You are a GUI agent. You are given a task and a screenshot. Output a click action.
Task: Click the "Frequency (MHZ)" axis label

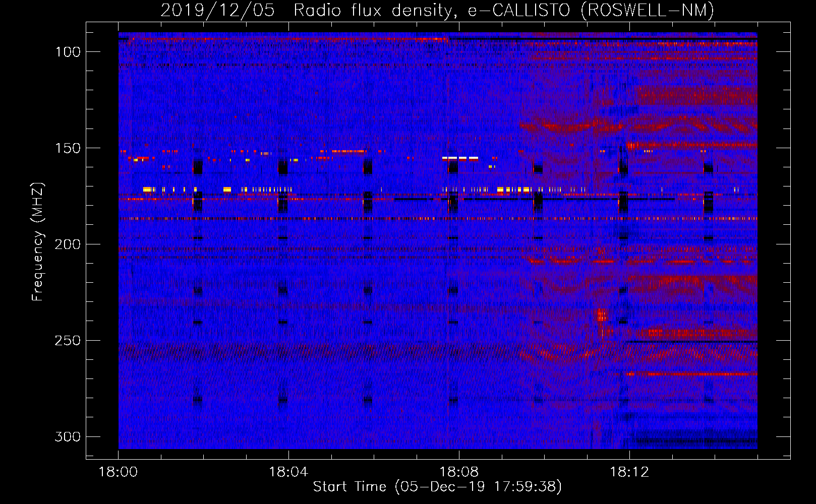(x=38, y=241)
